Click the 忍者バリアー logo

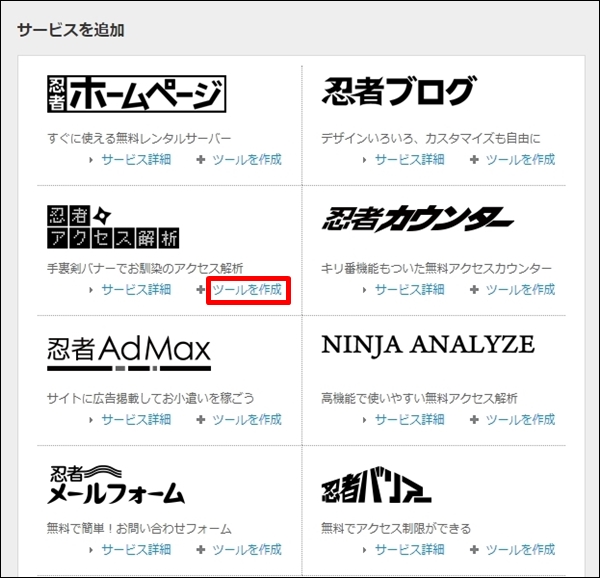377,485
